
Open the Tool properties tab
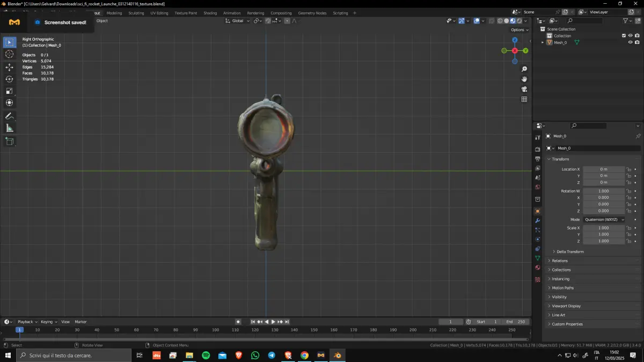538,138
